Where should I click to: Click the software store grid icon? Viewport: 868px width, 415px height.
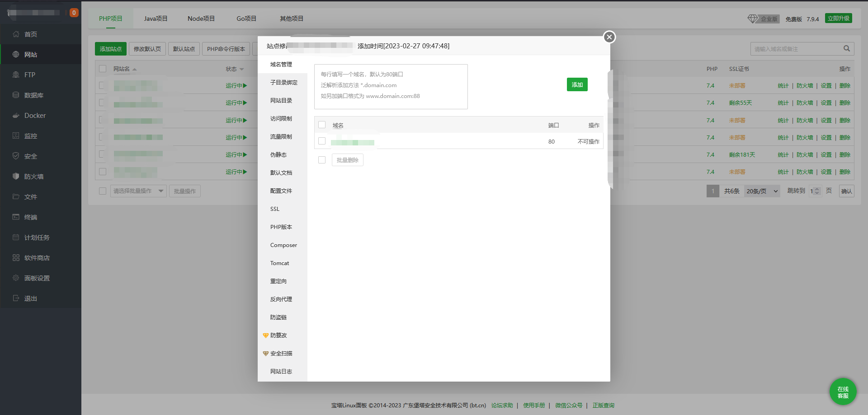pyautogui.click(x=16, y=258)
